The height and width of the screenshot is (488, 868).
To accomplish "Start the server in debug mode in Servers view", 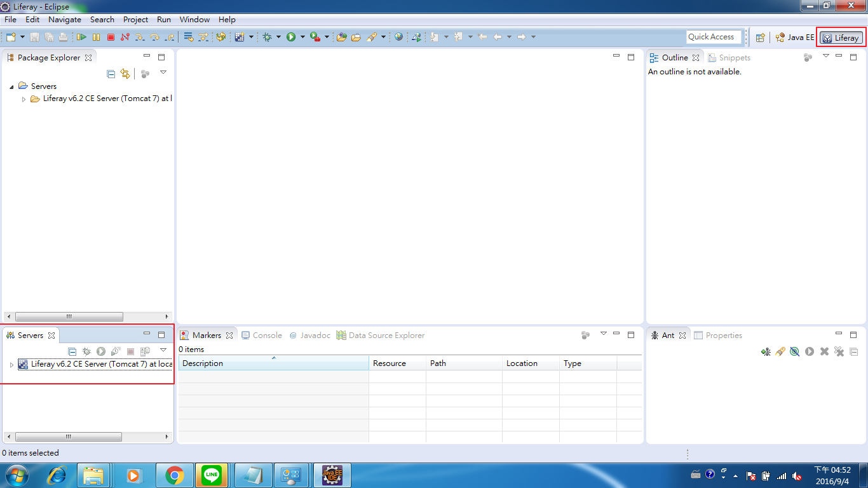I will (86, 351).
